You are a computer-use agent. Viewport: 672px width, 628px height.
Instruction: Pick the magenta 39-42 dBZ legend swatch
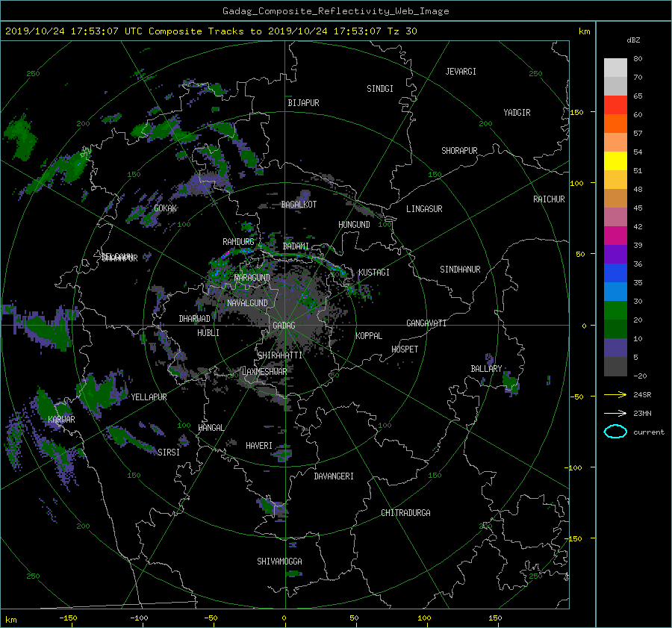pyautogui.click(x=615, y=236)
